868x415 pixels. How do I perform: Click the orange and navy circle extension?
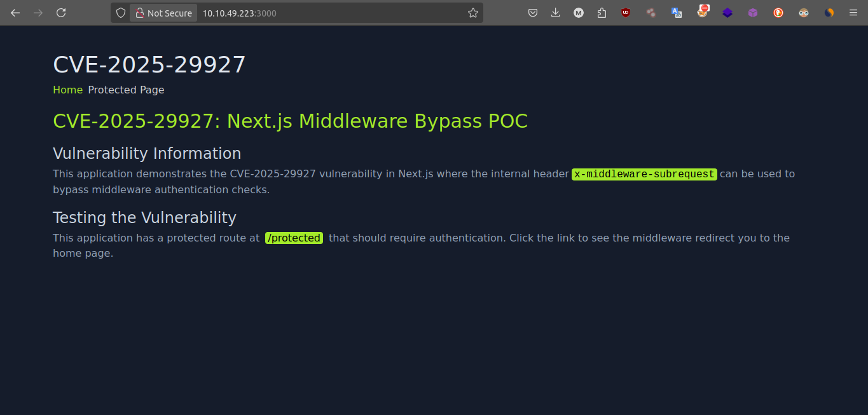click(829, 13)
